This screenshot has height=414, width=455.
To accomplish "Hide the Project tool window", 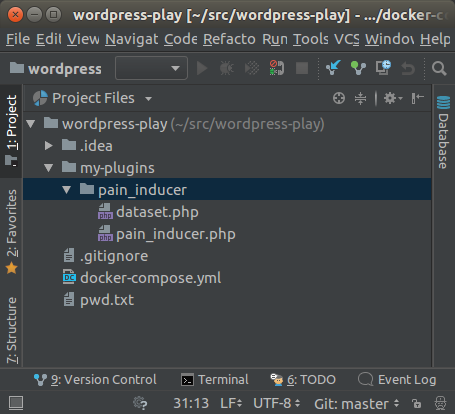I will tap(418, 98).
